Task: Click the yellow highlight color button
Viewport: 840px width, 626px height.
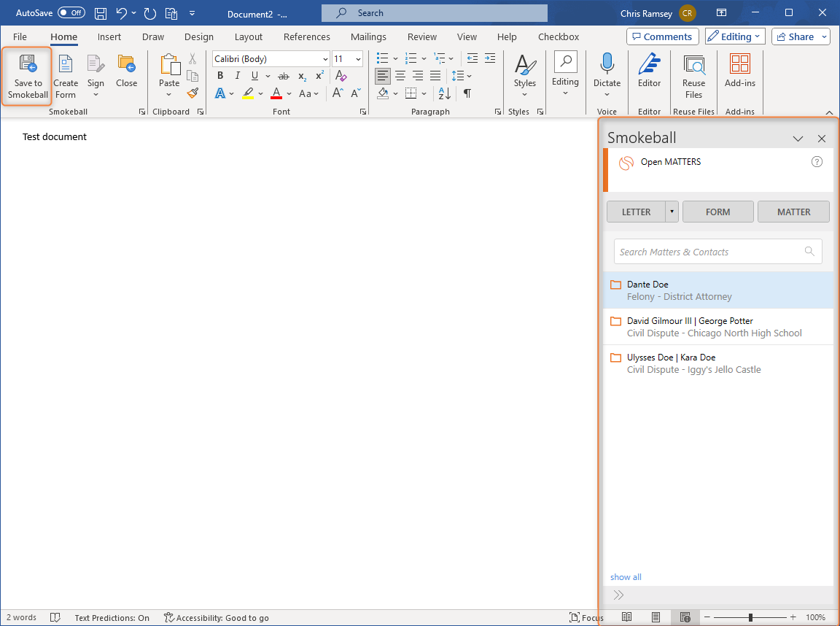Action: click(x=247, y=93)
